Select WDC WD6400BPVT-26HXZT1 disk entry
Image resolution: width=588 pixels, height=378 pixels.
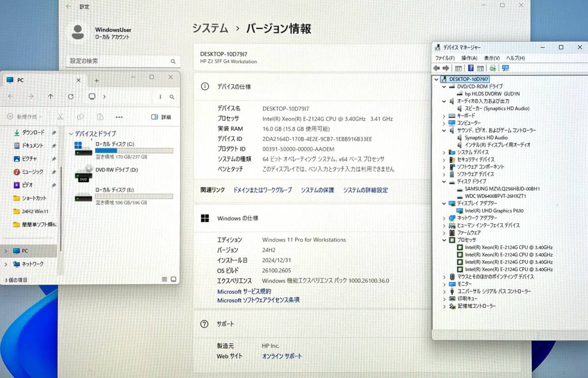coord(491,196)
